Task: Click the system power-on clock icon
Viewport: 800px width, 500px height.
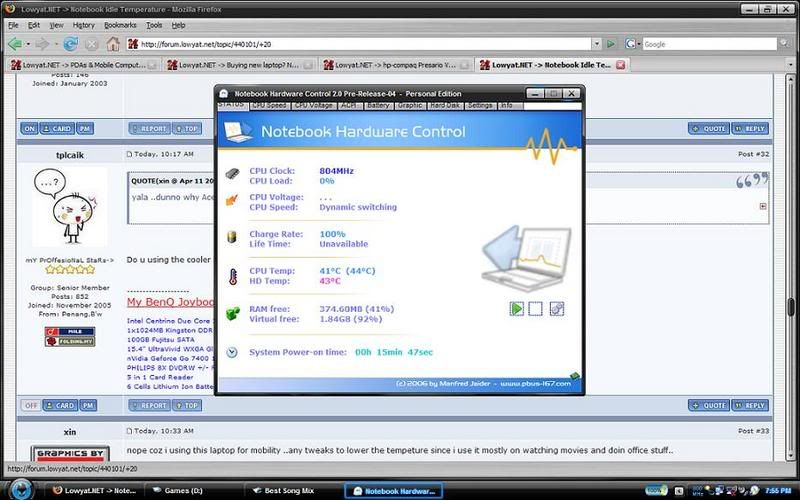Action: [232, 352]
